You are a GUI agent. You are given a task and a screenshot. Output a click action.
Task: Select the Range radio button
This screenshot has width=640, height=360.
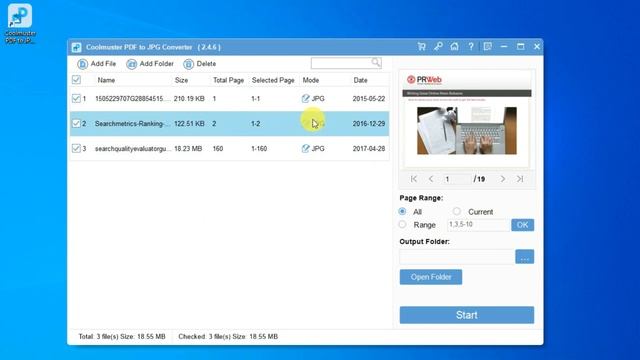pos(402,224)
